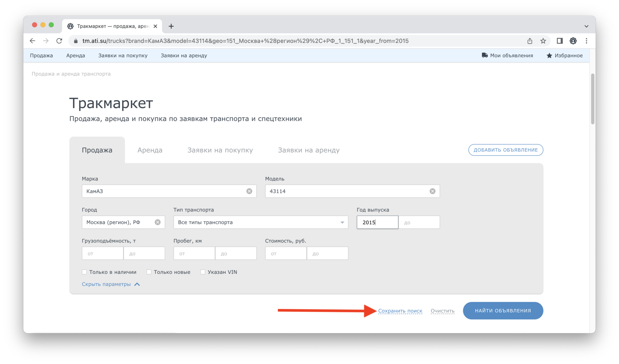Open Избранное favorites in top bar
619x364 pixels.
(564, 55)
